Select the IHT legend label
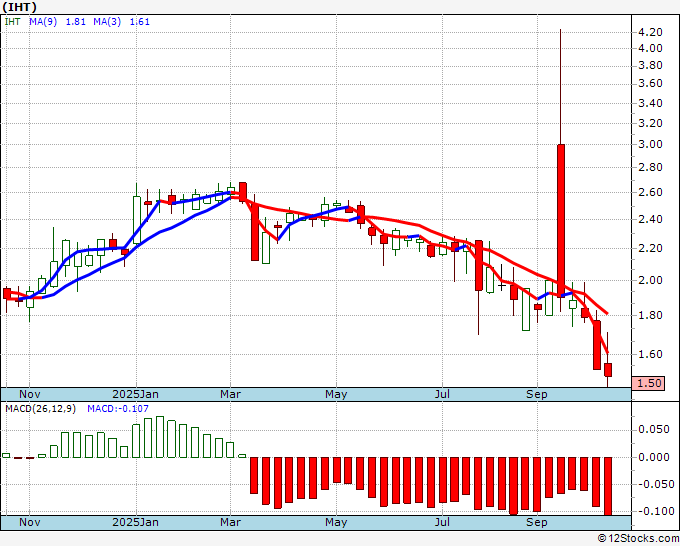This screenshot has width=680, height=546. coord(12,21)
